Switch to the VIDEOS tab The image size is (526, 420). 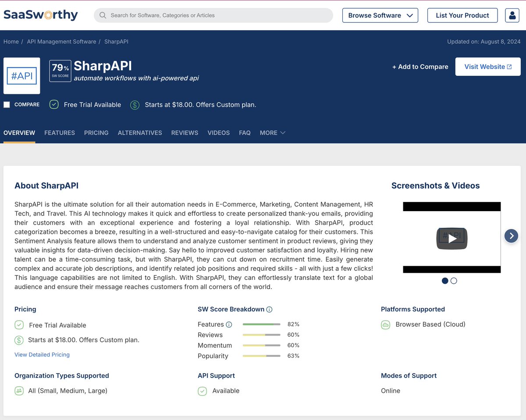tap(219, 133)
